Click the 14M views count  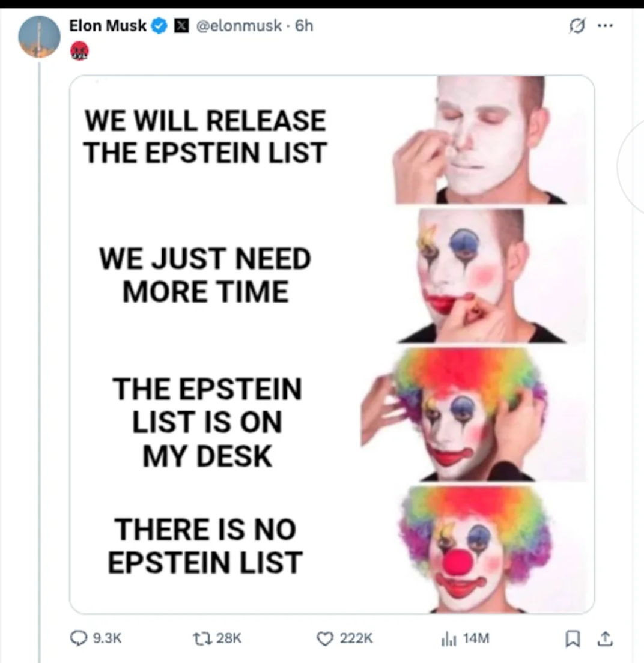pyautogui.click(x=477, y=638)
